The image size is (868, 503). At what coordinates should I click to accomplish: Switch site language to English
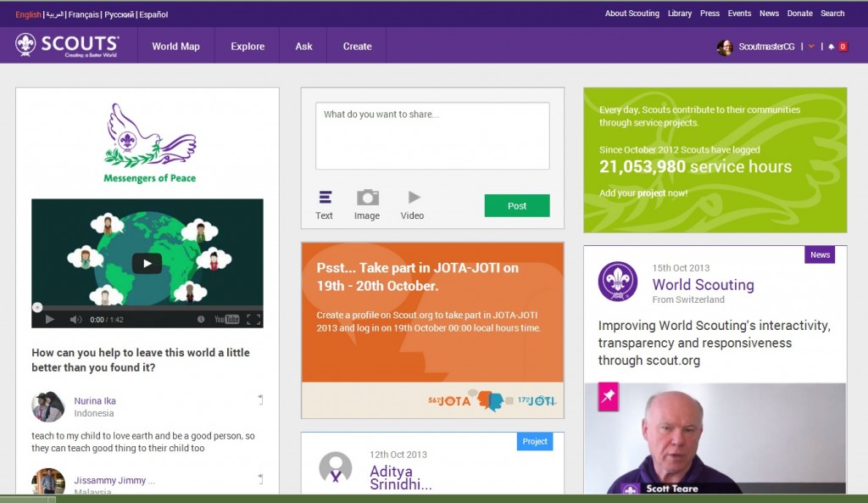tap(28, 14)
